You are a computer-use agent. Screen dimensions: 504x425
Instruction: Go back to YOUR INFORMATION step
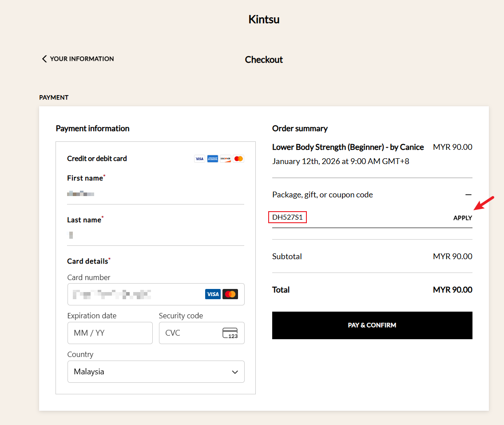pyautogui.click(x=82, y=58)
